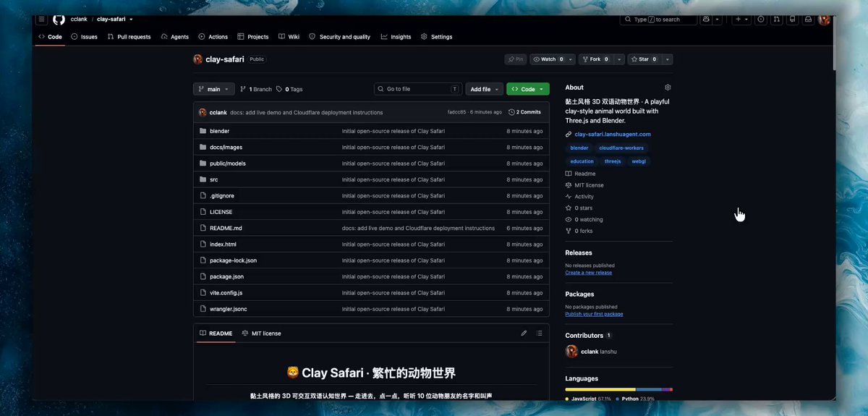Open the user avatar menu at top right
Screen dimensions: 868x416
[x=824, y=20]
